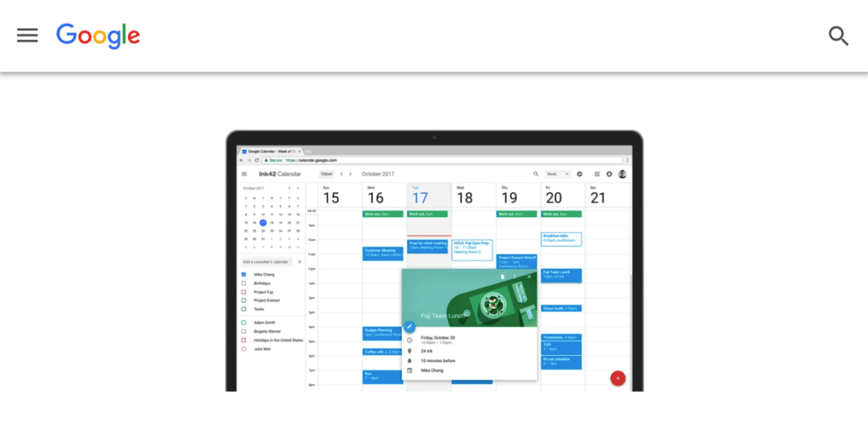Click the Calendar search magnifier icon

click(536, 174)
